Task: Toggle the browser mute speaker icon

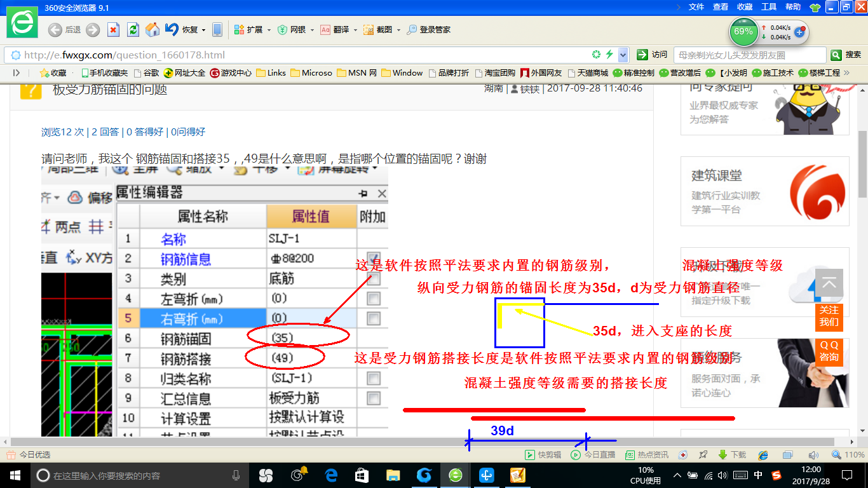Action: tap(813, 455)
